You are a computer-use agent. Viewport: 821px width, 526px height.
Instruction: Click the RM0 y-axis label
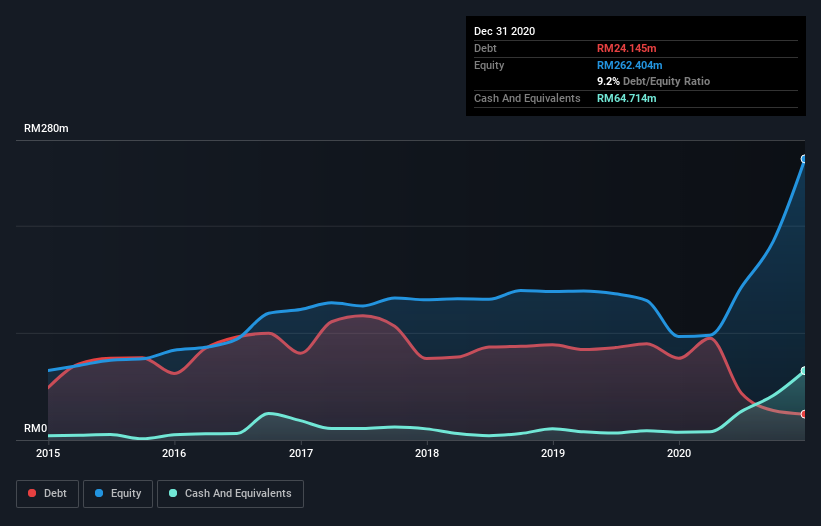36,428
